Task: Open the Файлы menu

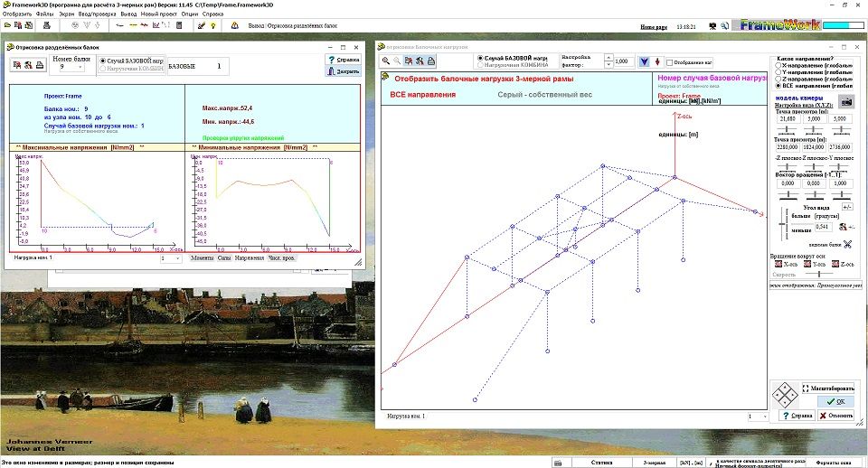Action: coord(45,14)
